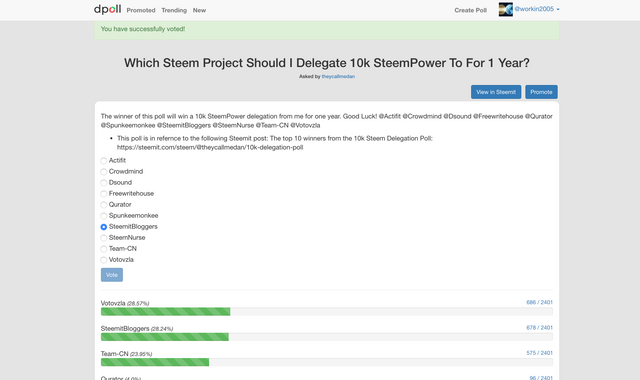Select the Team-CN radio option
This screenshot has width=640, height=380.
tap(104, 249)
